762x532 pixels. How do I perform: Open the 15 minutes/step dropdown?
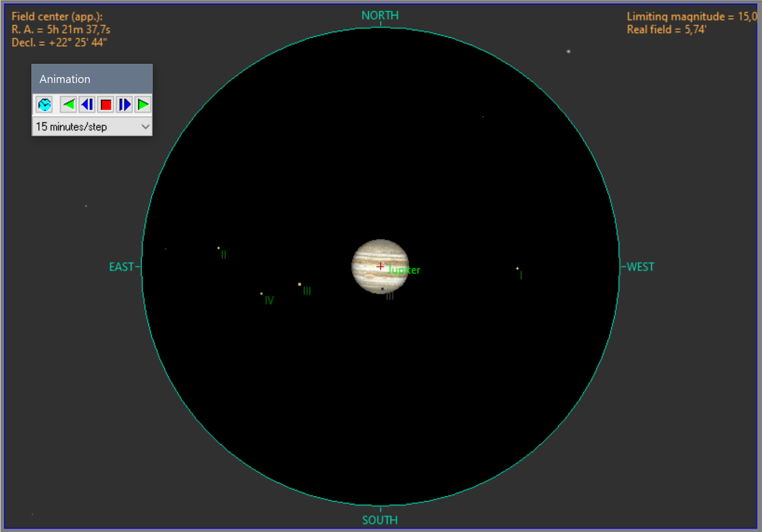coord(145,127)
